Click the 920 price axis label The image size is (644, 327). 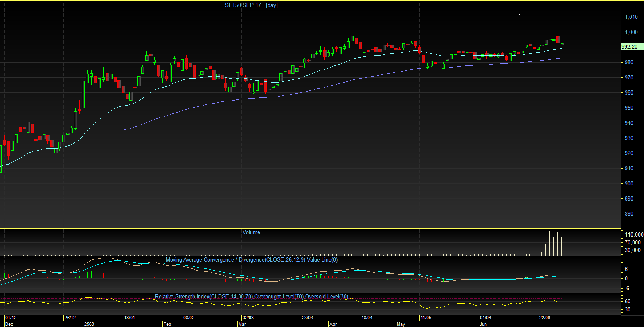pyautogui.click(x=629, y=153)
